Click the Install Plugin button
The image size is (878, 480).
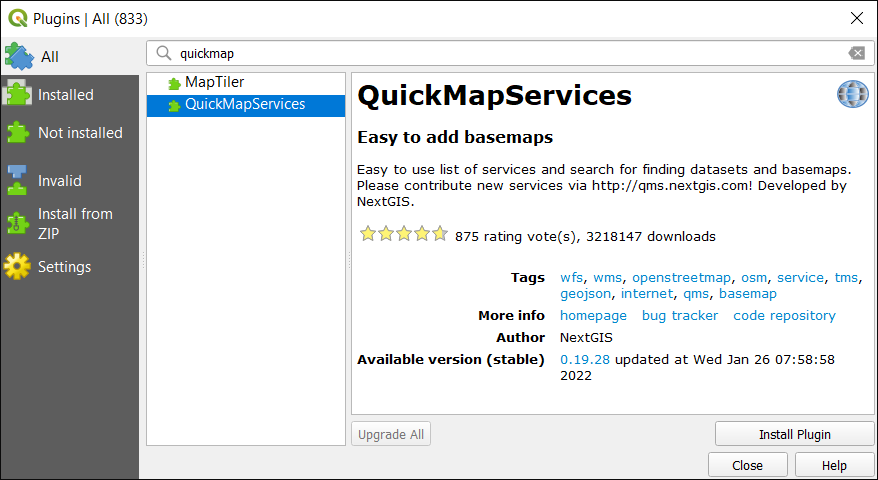pyautogui.click(x=794, y=434)
